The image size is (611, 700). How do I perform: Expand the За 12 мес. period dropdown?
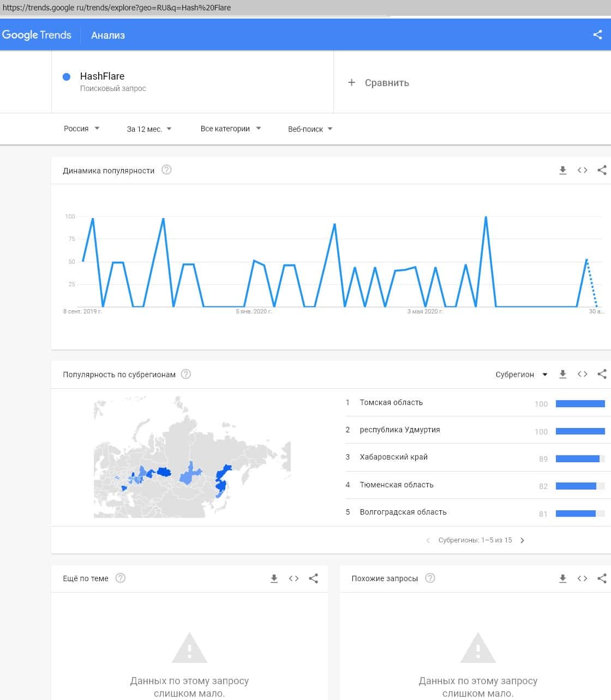[x=149, y=129]
